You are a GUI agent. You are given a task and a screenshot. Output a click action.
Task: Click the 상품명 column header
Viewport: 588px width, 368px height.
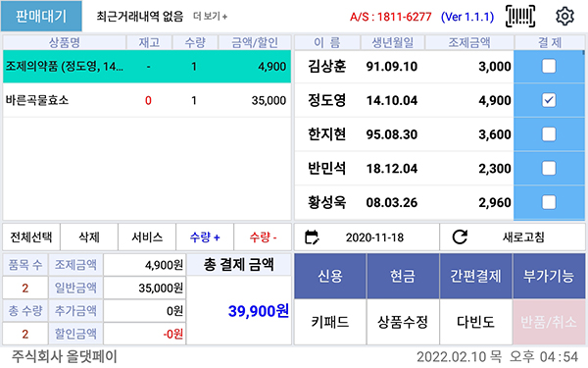tap(65, 42)
